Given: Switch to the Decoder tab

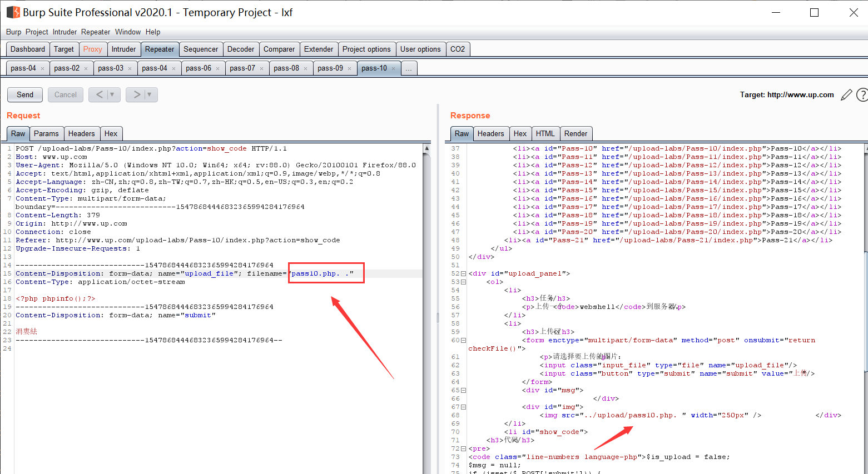Looking at the screenshot, I should (241, 49).
